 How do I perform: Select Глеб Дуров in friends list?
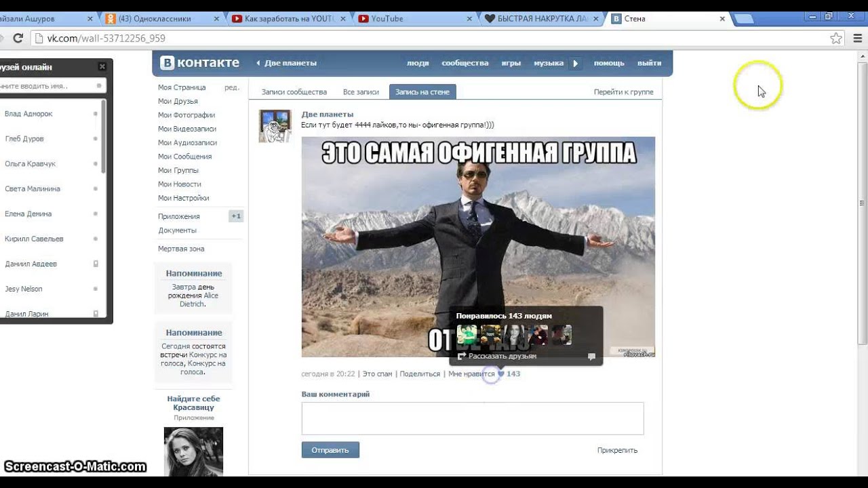click(24, 139)
